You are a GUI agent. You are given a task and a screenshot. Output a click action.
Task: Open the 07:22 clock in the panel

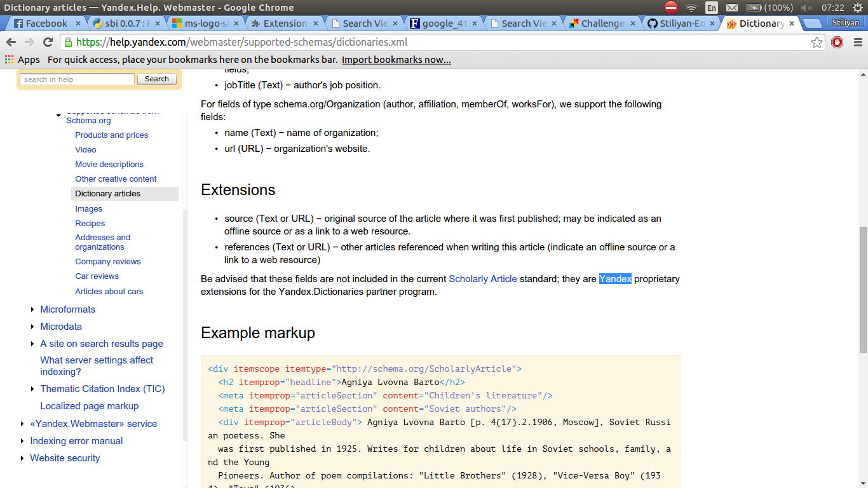click(832, 8)
